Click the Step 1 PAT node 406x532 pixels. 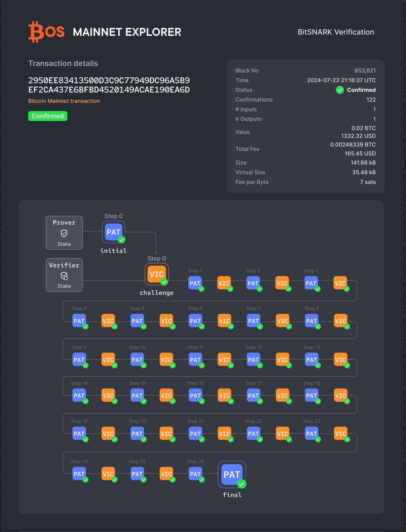pos(195,283)
